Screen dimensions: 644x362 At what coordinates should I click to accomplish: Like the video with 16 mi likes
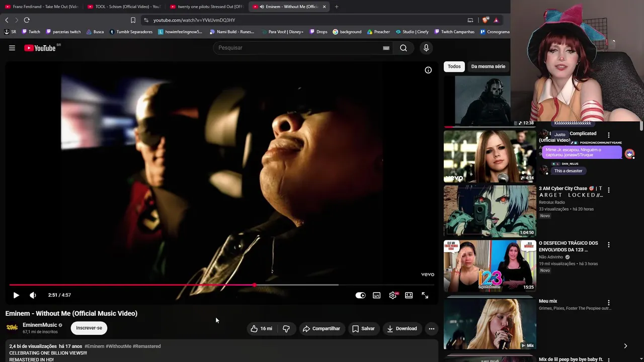pos(261,328)
